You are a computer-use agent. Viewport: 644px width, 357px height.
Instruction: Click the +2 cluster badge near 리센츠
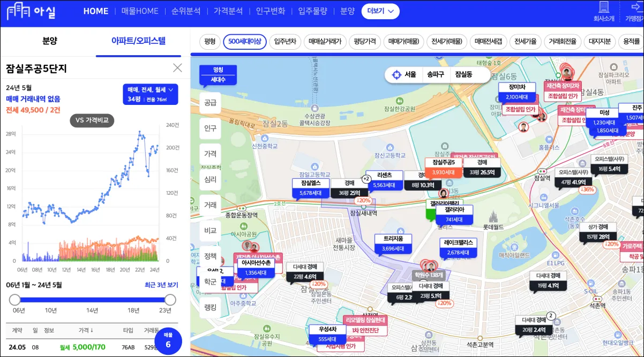[x=366, y=179]
